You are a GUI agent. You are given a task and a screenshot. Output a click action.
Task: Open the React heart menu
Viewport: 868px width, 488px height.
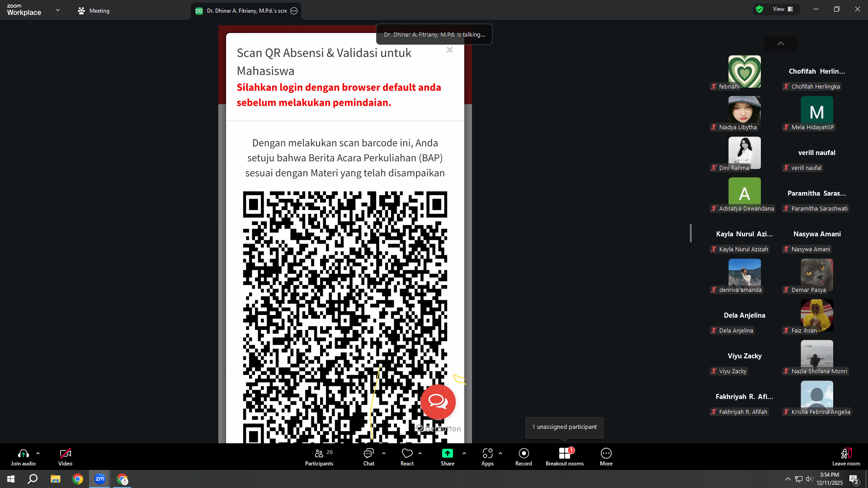click(x=407, y=457)
